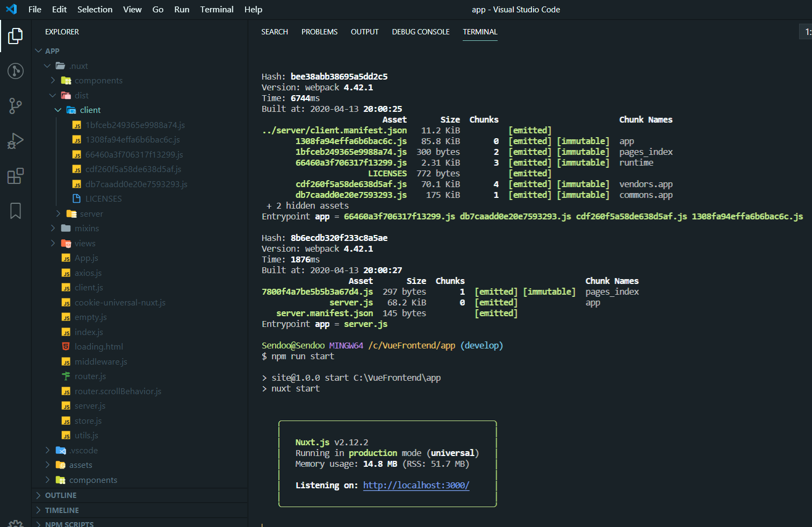Image resolution: width=812 pixels, height=527 pixels.
Task: Collapse the client folder chevron
Action: (x=58, y=110)
